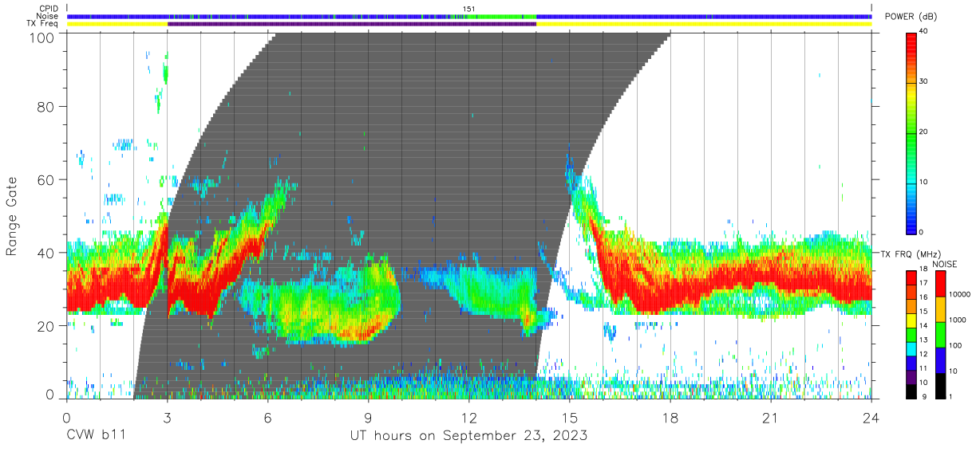Click the orange noise swatch between 1000 and 10000
This screenshot has width=980, height=452.
click(x=941, y=309)
